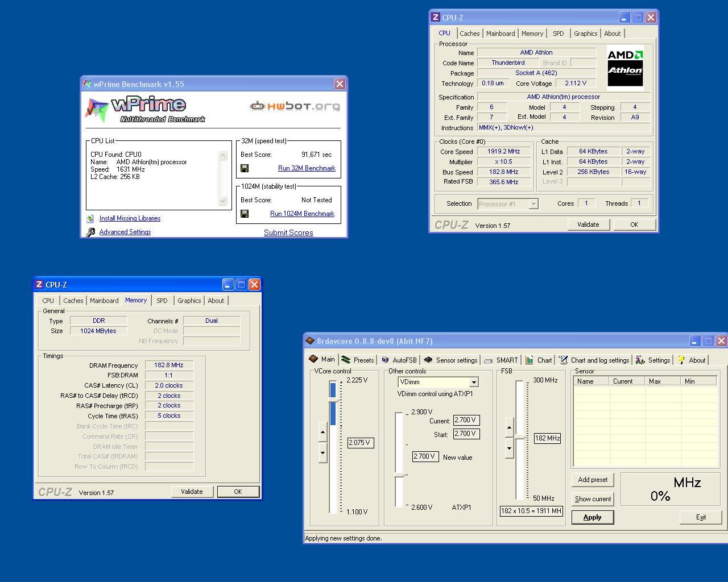
Task: Click the VDimm New value input field
Action: tap(425, 456)
